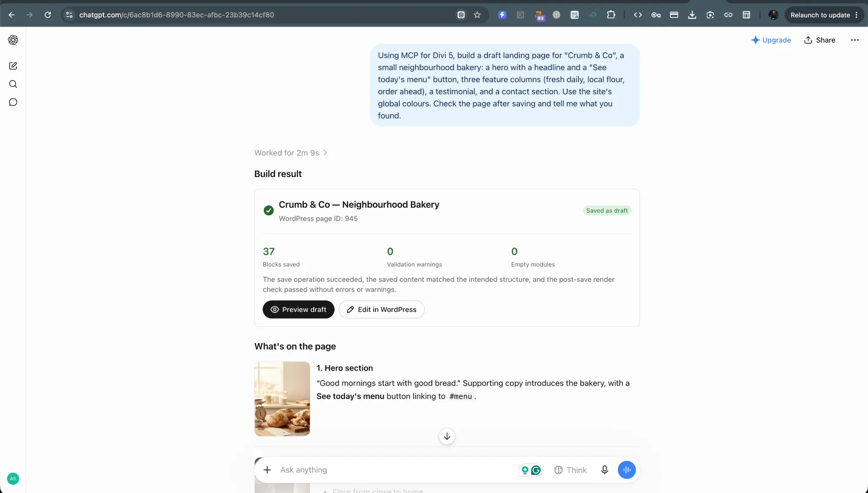Bookmark this page with star icon
The image size is (868, 493).
tap(477, 15)
